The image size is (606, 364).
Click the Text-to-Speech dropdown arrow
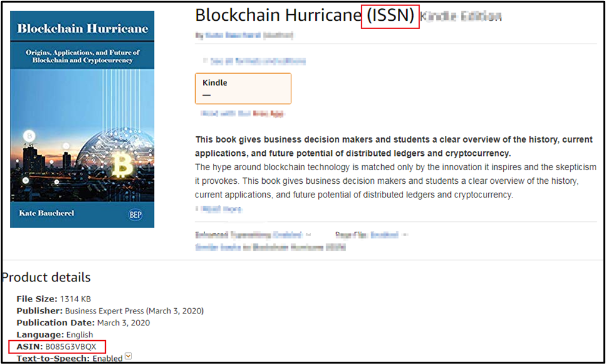tap(128, 357)
